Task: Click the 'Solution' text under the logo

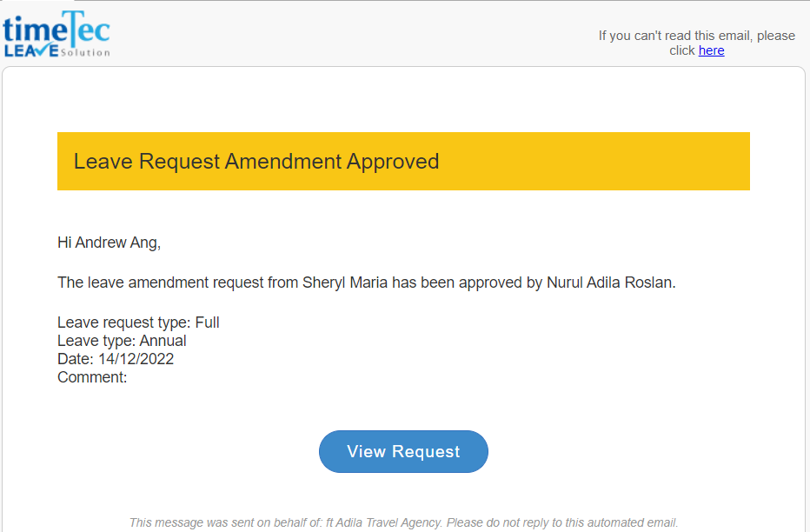Action: click(85, 53)
